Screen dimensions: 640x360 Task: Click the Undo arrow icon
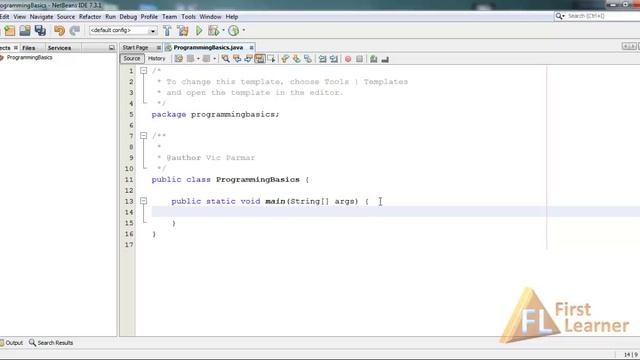click(x=60, y=31)
